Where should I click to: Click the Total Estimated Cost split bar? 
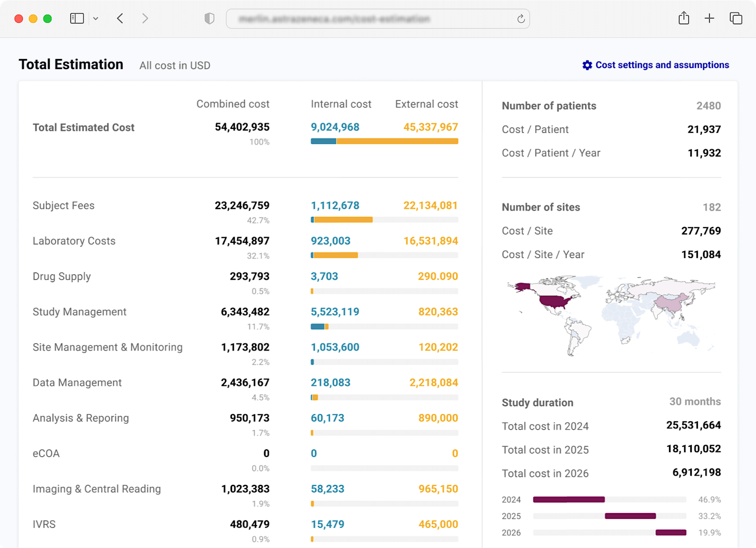[x=384, y=141]
